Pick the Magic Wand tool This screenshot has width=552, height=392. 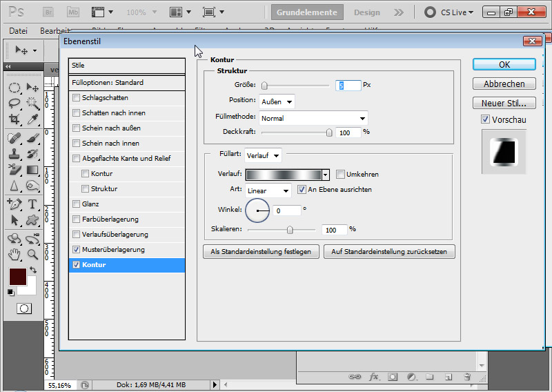click(32, 104)
